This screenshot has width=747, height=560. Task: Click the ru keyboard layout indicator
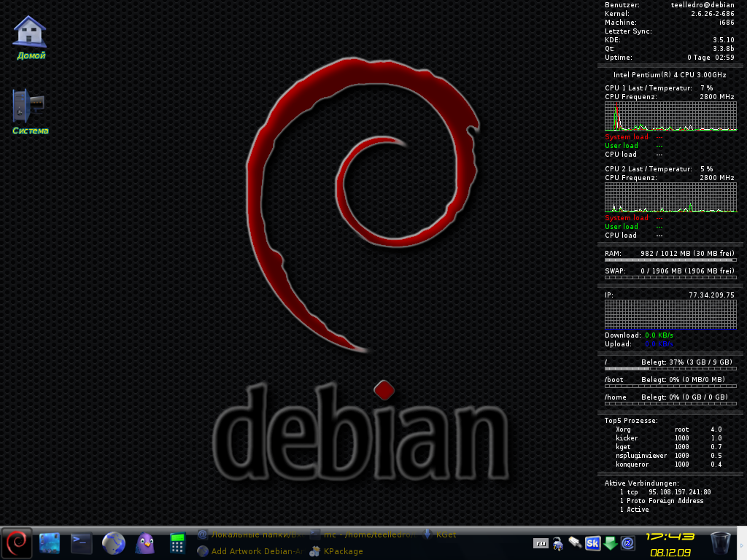[x=541, y=543]
